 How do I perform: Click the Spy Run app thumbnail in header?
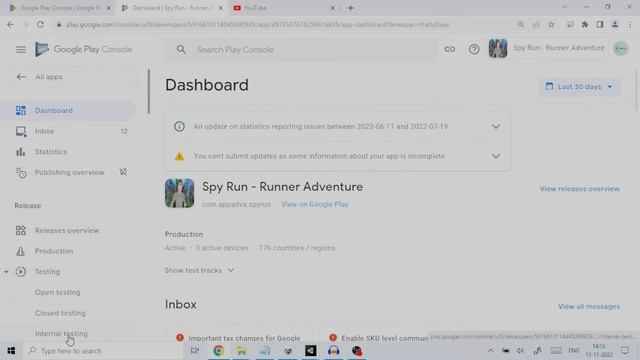pyautogui.click(x=498, y=48)
